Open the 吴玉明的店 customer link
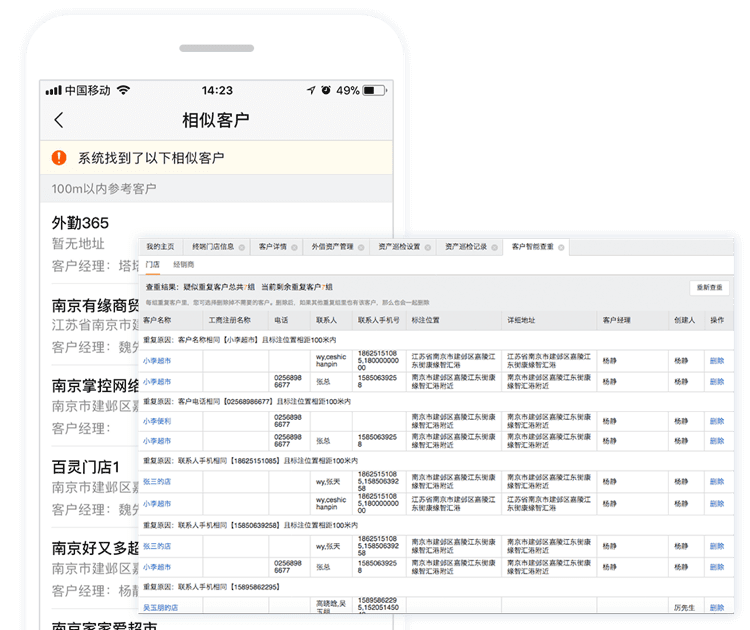 tap(160, 607)
